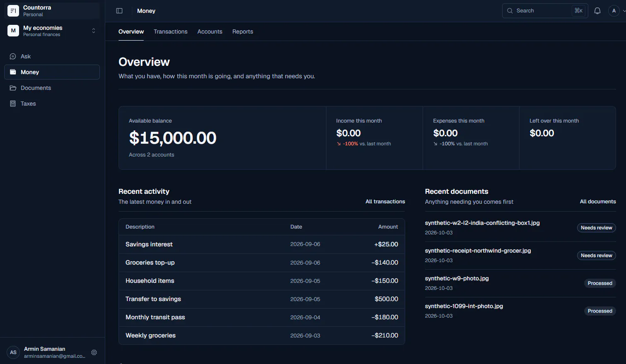Select the Household items transaction
Viewport: 626px width, 364px height.
(262, 281)
